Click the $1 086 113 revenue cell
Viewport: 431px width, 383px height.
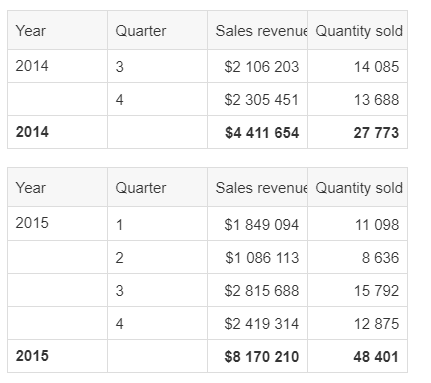pyautogui.click(x=257, y=257)
